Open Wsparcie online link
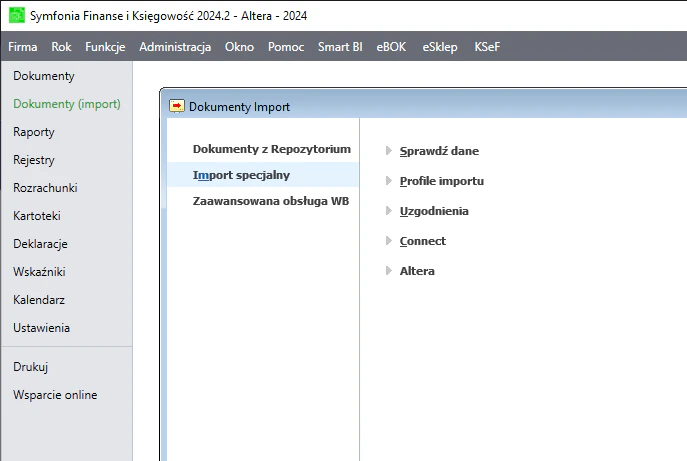Viewport: 687px width, 461px height. (x=55, y=395)
